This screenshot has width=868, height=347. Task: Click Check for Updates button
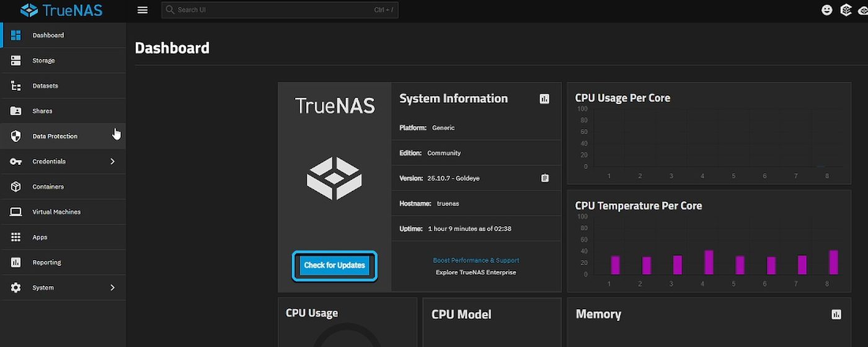pos(334,266)
